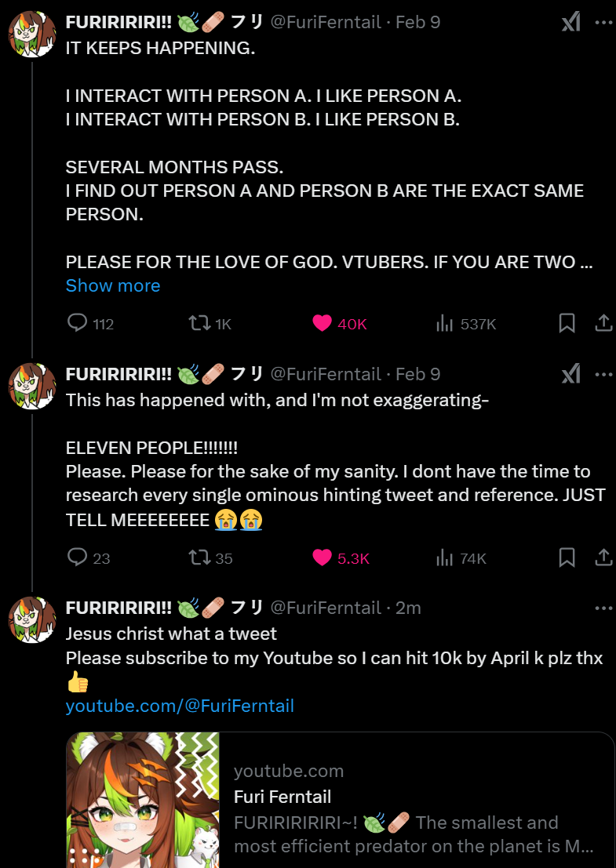
Task: Reply to the ELEVEN PEOPLE tweet
Action: point(77,557)
